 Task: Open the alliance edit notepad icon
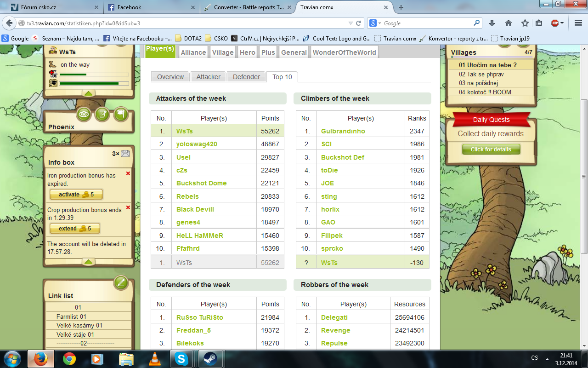click(102, 114)
